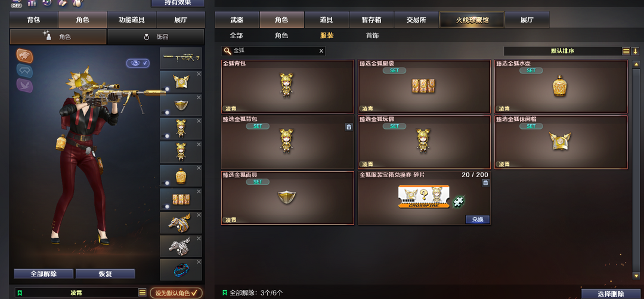Select the 首饰 sub-tab
The image size is (644, 299).
(372, 36)
